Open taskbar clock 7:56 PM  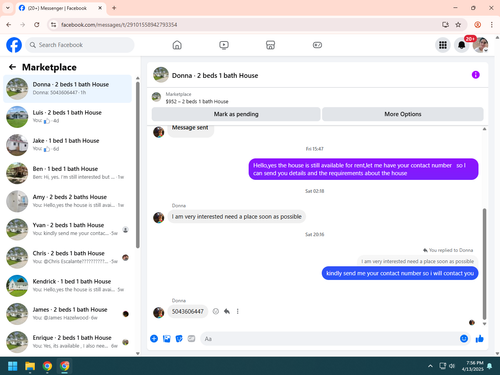coord(473,366)
